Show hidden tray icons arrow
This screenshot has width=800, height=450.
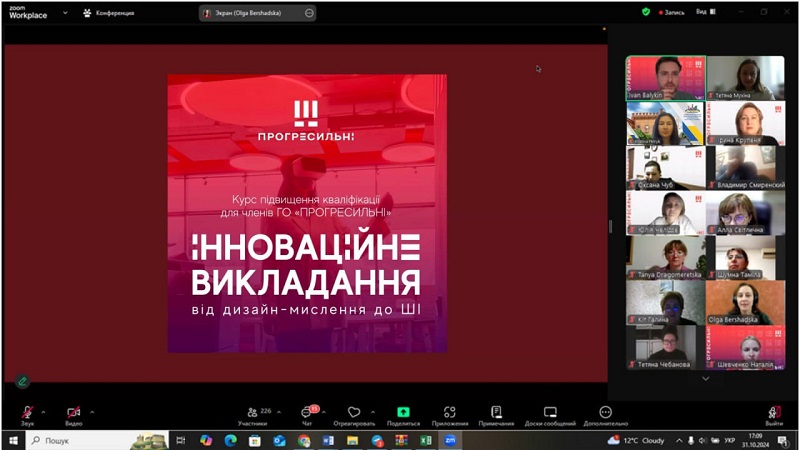click(679, 440)
